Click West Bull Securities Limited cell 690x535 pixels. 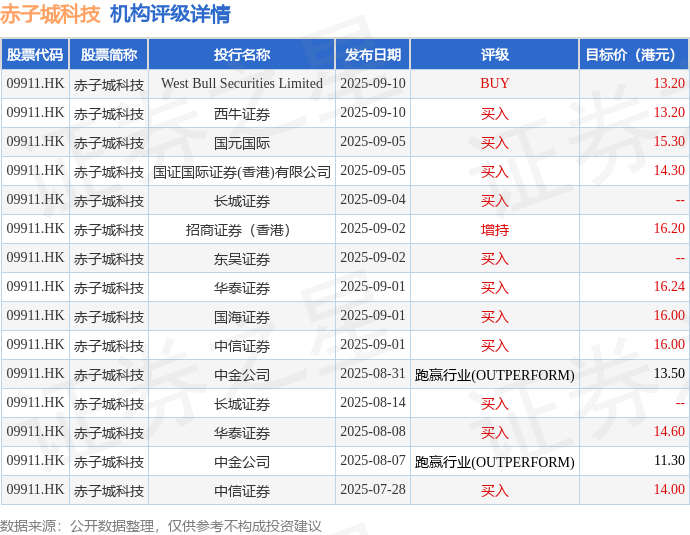242,84
